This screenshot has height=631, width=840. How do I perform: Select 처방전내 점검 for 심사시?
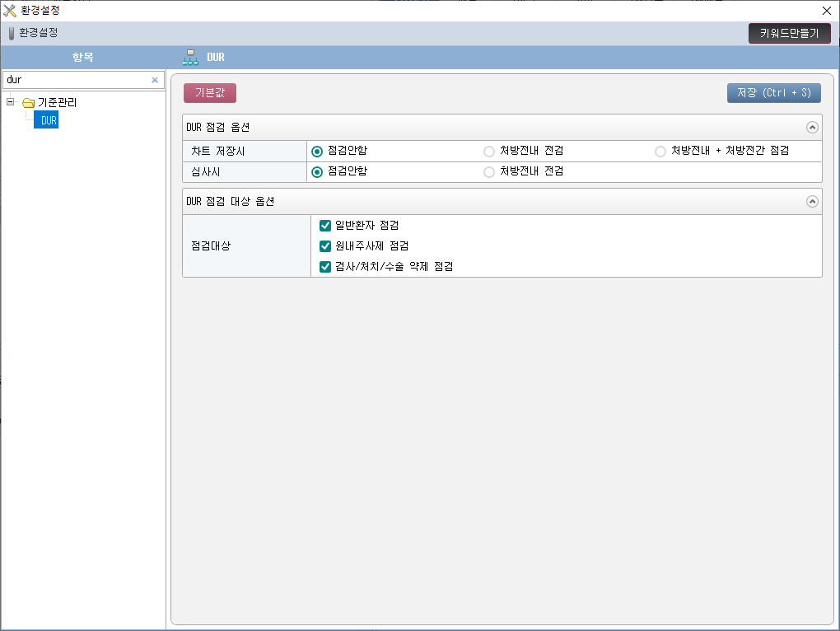tap(489, 172)
